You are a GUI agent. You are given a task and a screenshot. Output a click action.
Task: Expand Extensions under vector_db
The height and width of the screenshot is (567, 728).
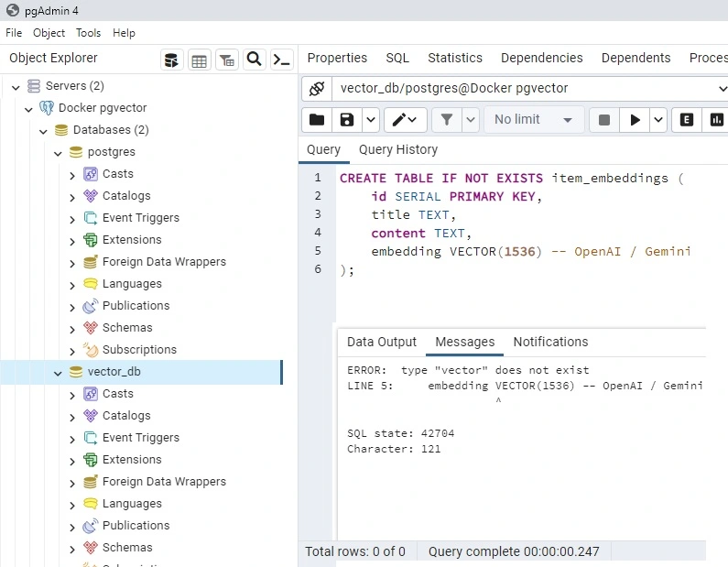coord(72,461)
